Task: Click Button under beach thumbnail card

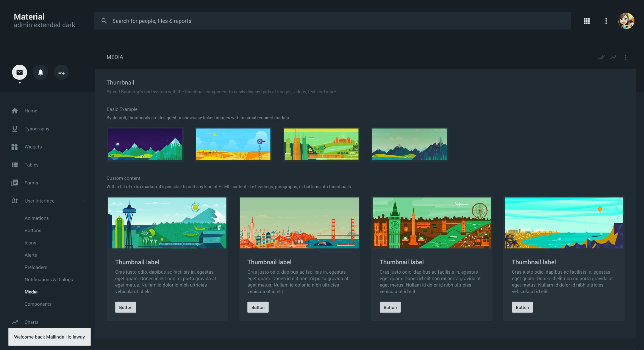Action: [x=522, y=307]
